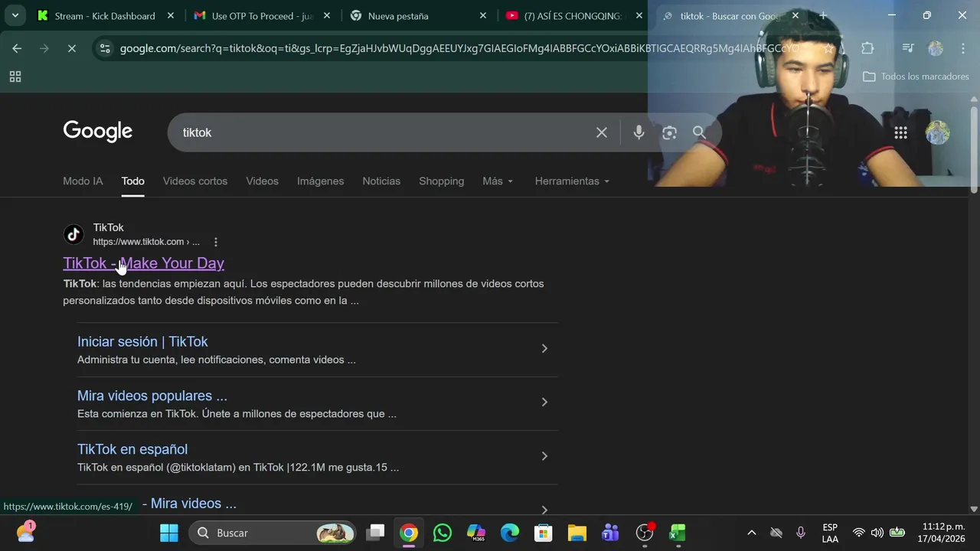This screenshot has width=980, height=551.
Task: Open more options for the TikTok result
Action: [x=216, y=242]
